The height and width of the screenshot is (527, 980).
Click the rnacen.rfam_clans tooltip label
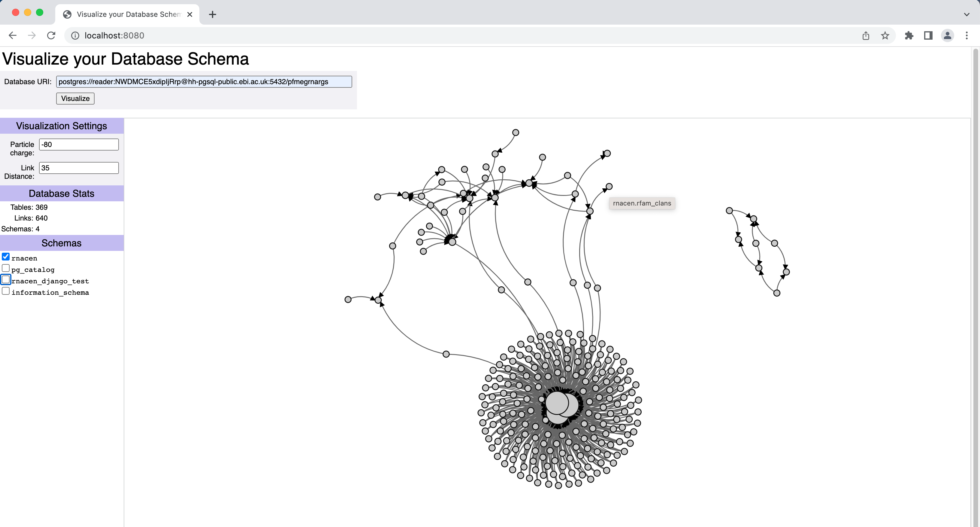point(642,203)
